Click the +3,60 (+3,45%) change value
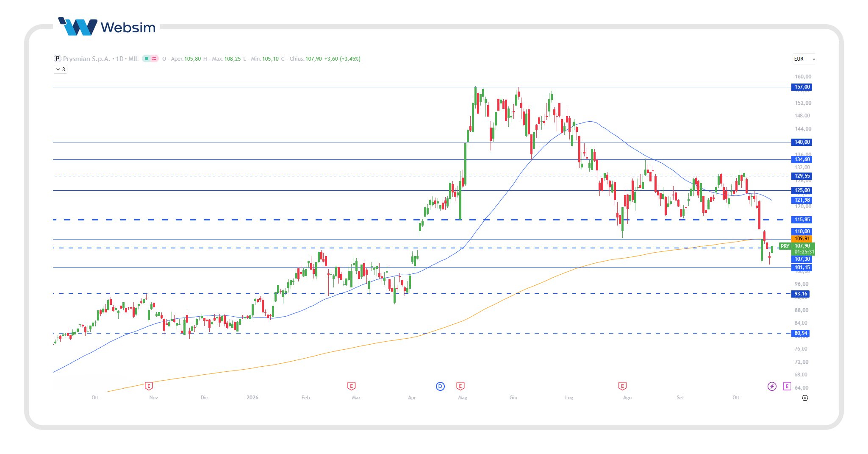Image resolution: width=868 pixels, height=454 pixels. (342, 59)
